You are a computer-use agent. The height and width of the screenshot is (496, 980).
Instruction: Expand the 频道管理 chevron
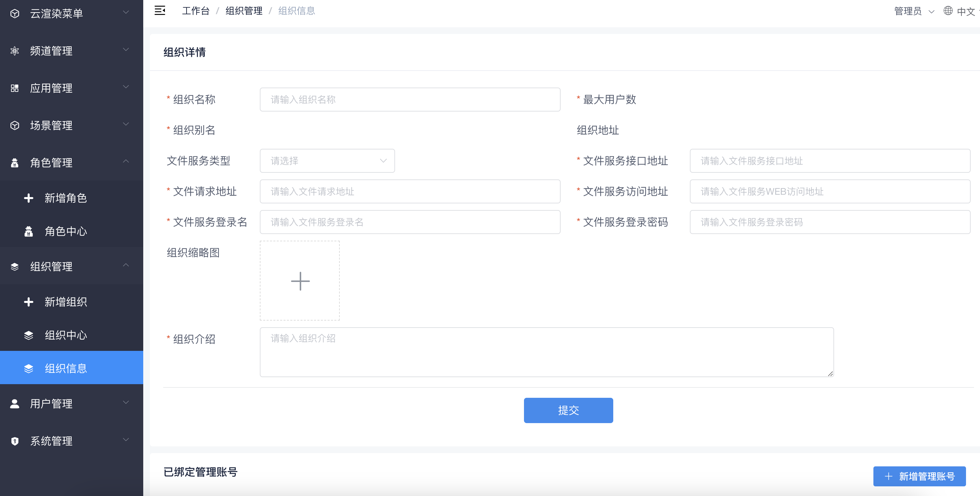126,50
